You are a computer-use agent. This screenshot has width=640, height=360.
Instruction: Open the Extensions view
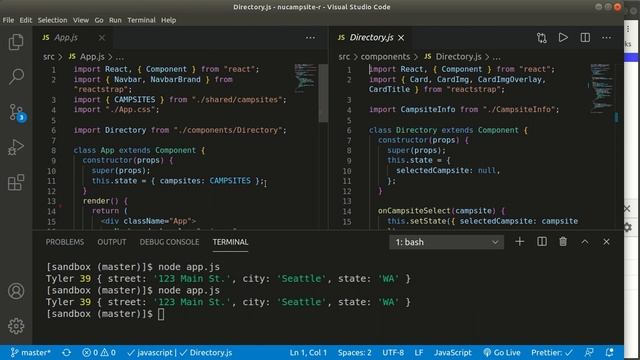(x=16, y=182)
